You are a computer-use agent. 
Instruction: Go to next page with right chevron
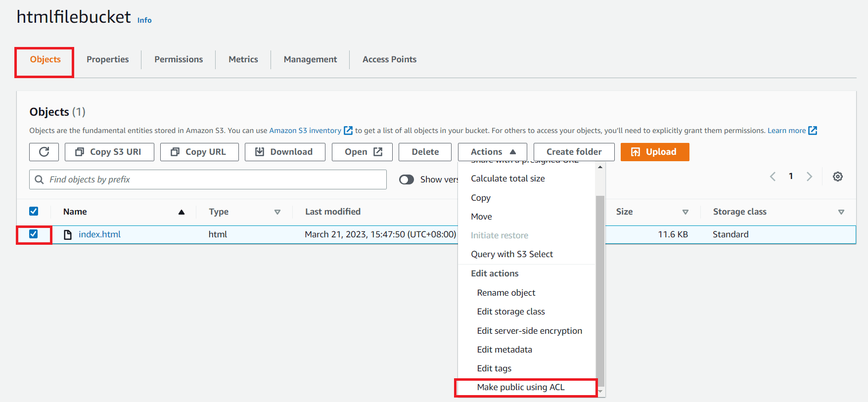[809, 177]
